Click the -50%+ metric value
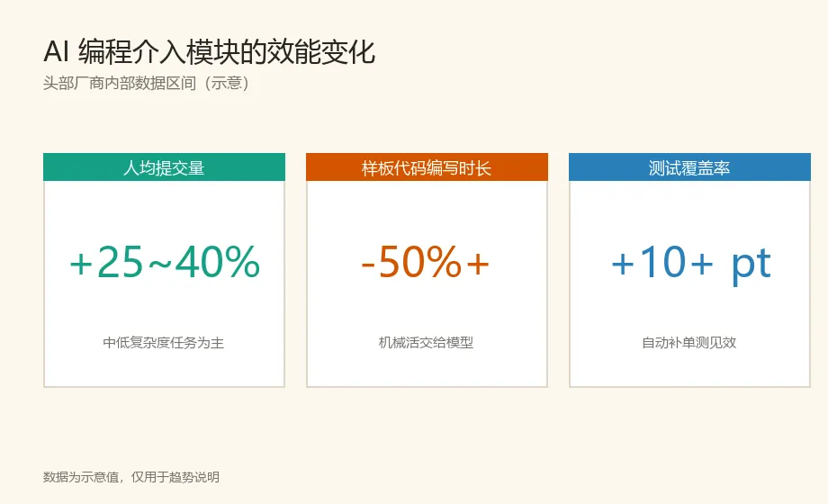The height and width of the screenshot is (504, 828). click(426, 262)
